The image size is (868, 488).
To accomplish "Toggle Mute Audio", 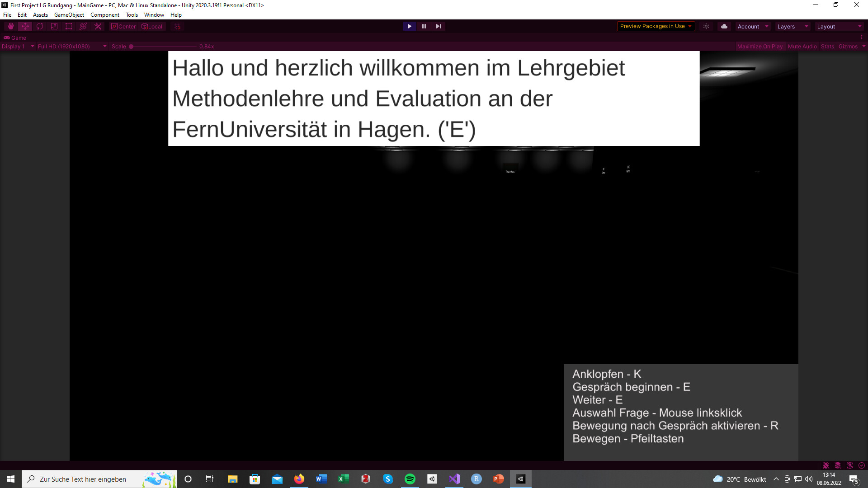I will click(x=802, y=47).
